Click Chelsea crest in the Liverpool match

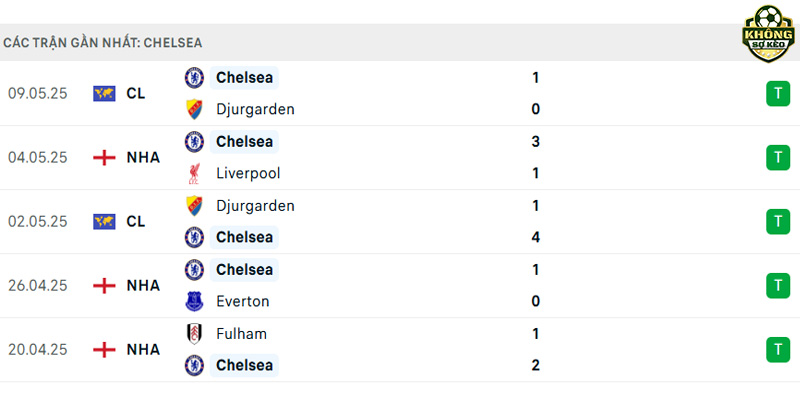tap(194, 142)
